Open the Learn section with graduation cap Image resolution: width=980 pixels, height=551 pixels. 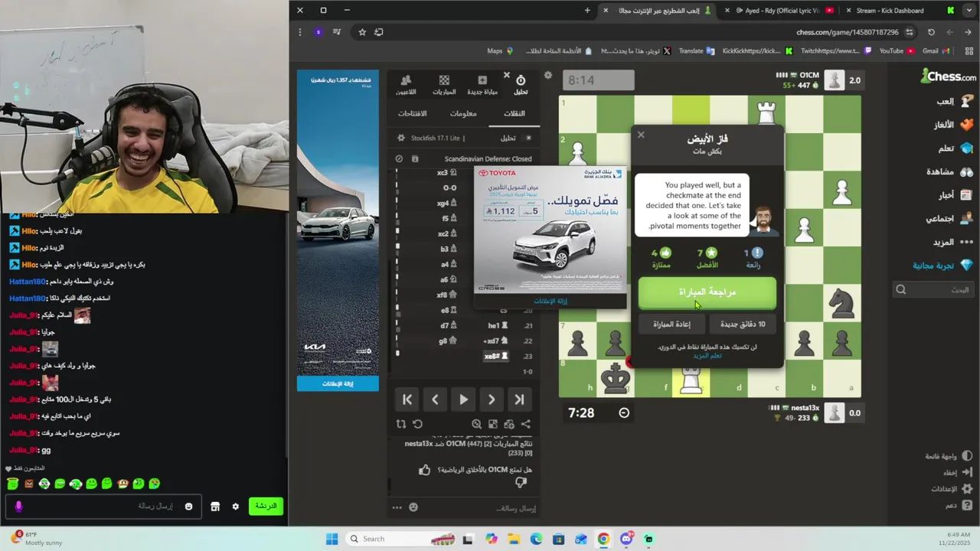(955, 148)
